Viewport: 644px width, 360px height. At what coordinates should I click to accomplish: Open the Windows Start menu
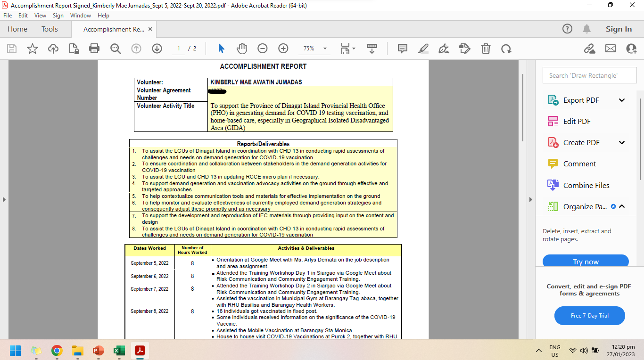[16, 351]
